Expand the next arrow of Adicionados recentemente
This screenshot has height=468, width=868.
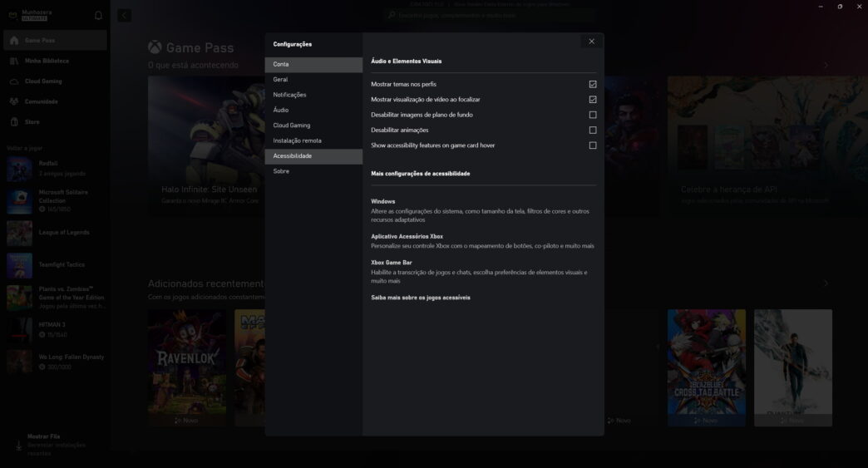click(x=826, y=283)
